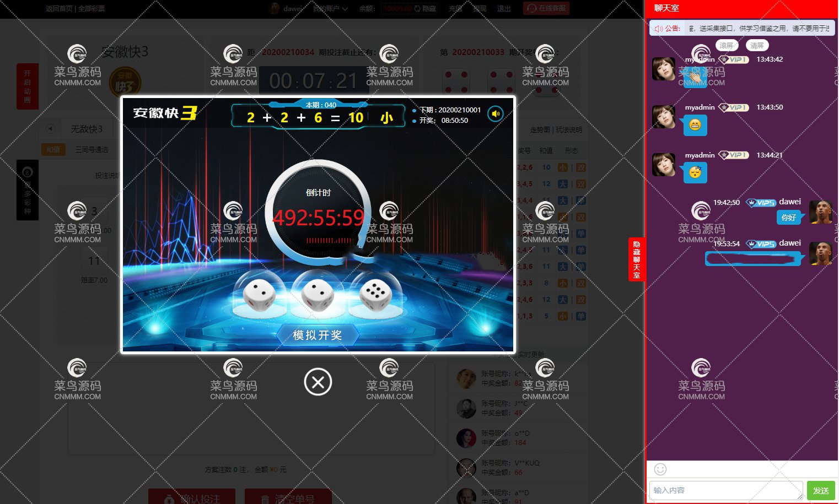Expand the 更多彩种 black side panel
The height and width of the screenshot is (504, 839).
point(28,190)
